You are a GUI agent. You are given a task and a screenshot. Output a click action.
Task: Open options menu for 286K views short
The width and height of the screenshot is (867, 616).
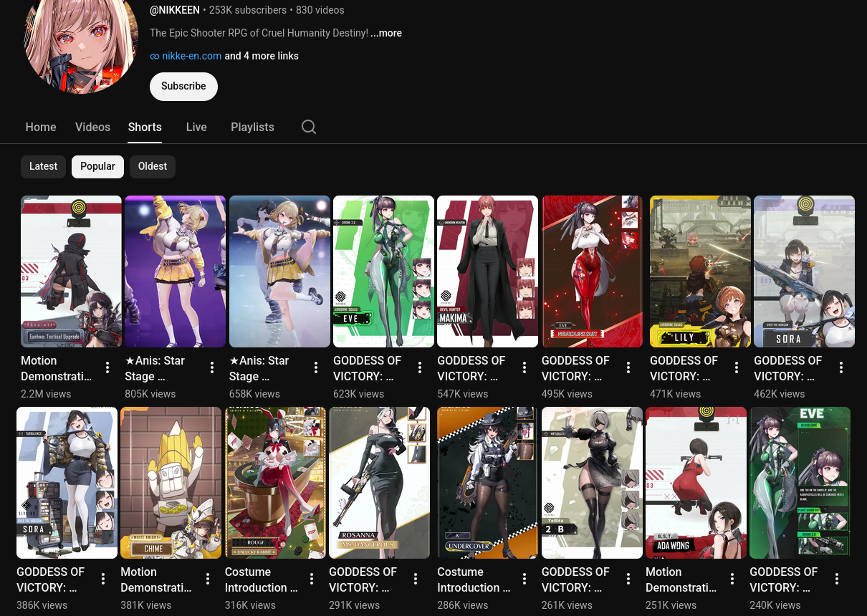[x=524, y=579]
